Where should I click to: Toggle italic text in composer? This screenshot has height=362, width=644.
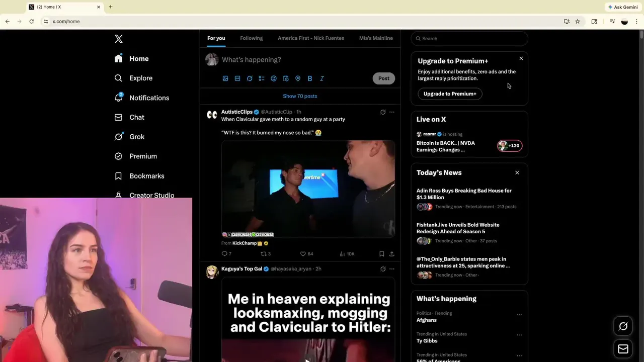(x=322, y=78)
